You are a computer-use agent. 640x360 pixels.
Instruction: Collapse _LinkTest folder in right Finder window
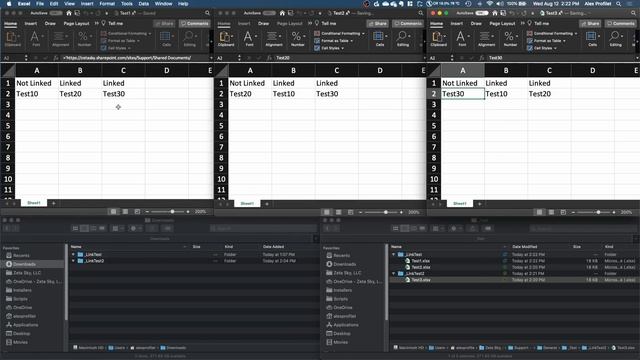(x=393, y=254)
